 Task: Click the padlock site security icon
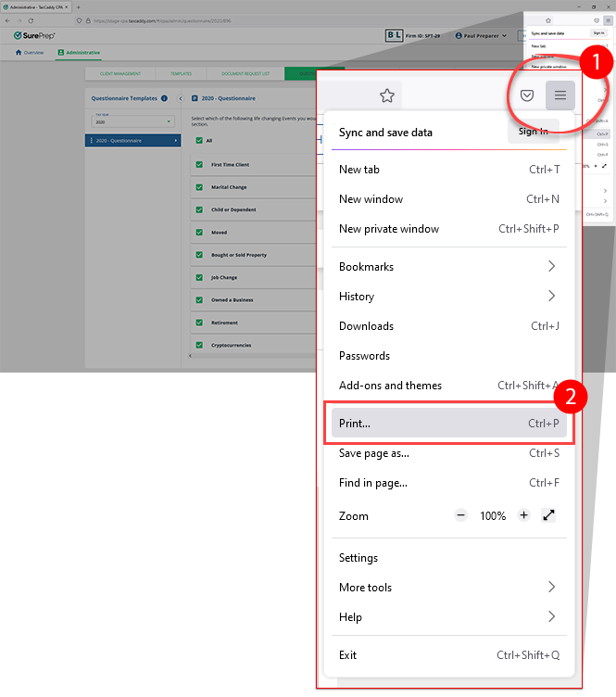pos(88,20)
